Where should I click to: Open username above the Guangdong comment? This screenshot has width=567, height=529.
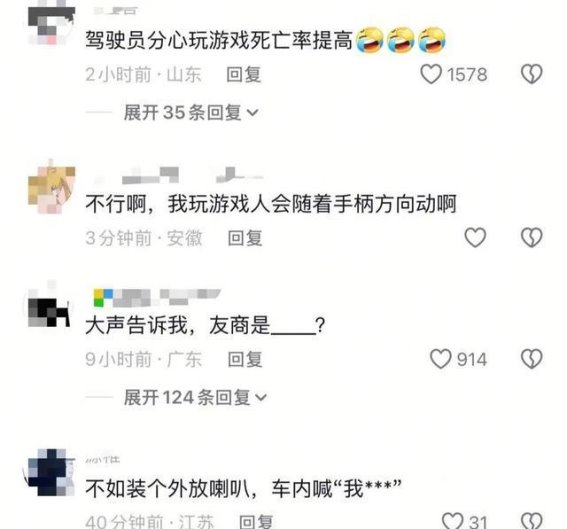click(157, 298)
